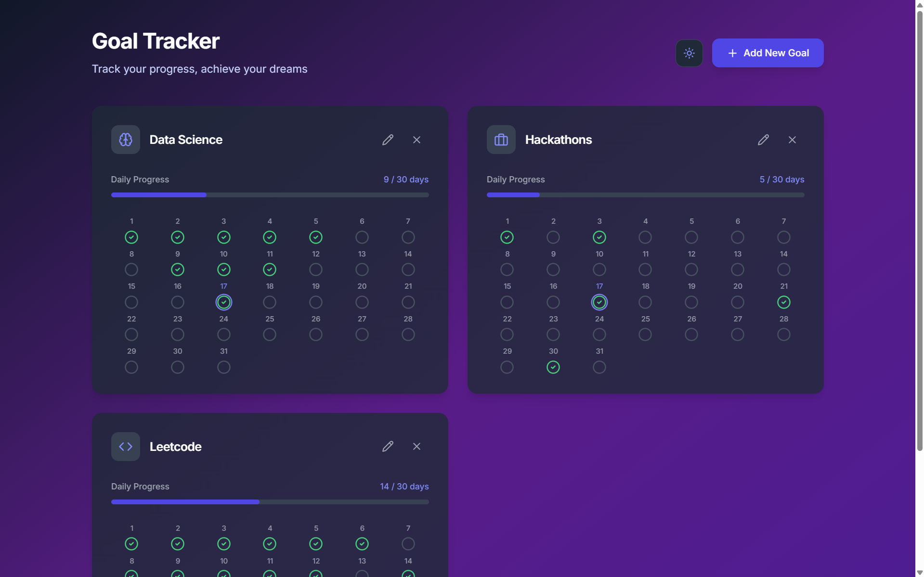The image size is (924, 577).
Task: Check day 10 in Hackathons
Action: (599, 269)
